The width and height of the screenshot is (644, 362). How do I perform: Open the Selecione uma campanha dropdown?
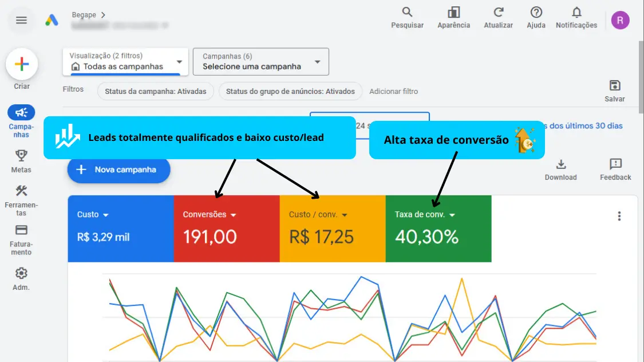point(317,62)
